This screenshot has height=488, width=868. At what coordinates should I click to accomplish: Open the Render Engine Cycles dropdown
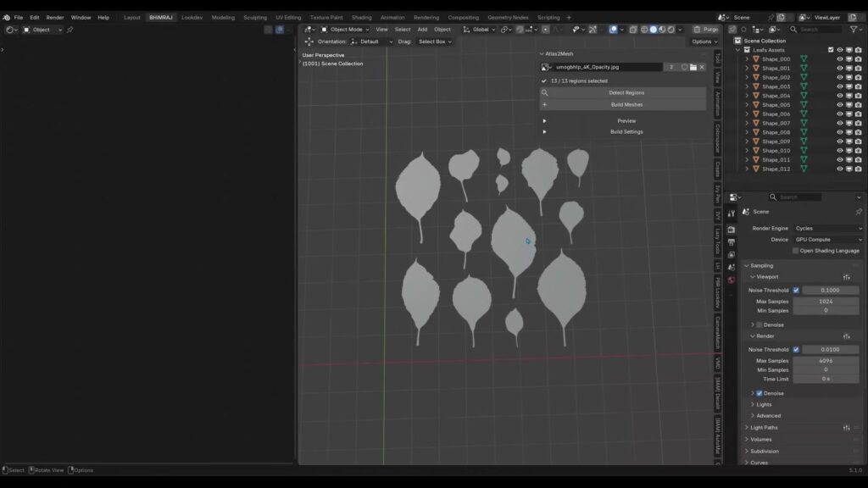(827, 229)
